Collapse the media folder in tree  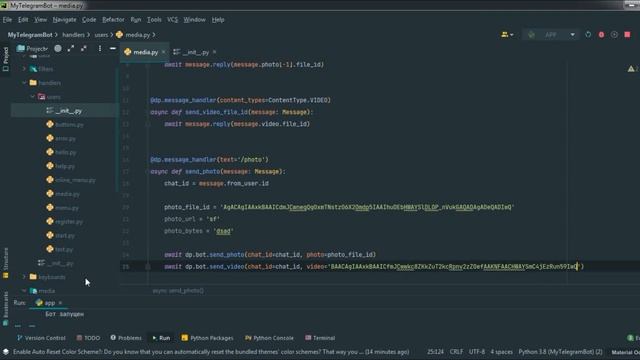click(x=24, y=291)
